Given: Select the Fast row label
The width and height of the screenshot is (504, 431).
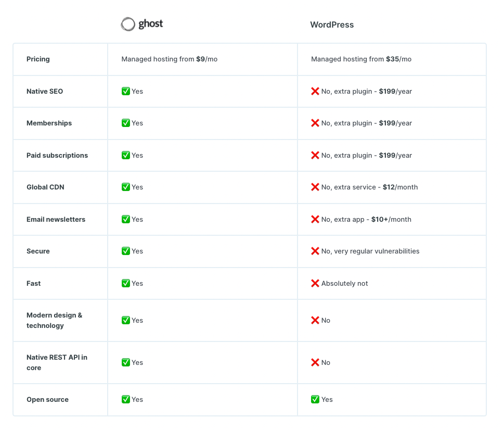Looking at the screenshot, I should click(x=33, y=283).
